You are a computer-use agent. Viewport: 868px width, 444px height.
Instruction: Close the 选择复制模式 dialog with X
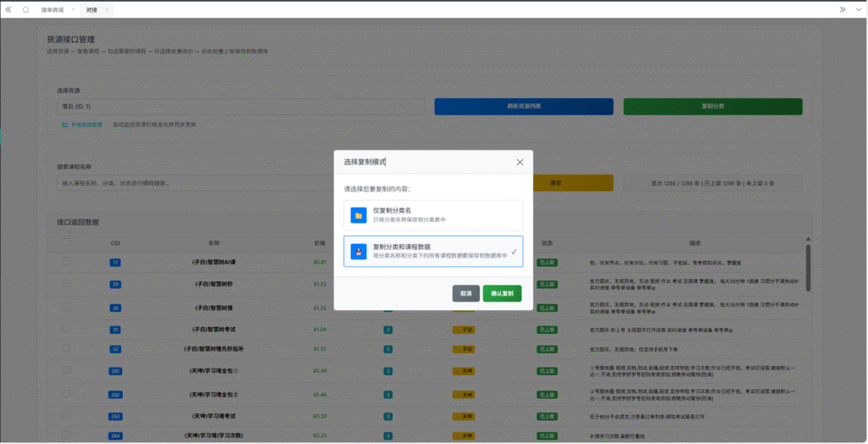tap(520, 162)
